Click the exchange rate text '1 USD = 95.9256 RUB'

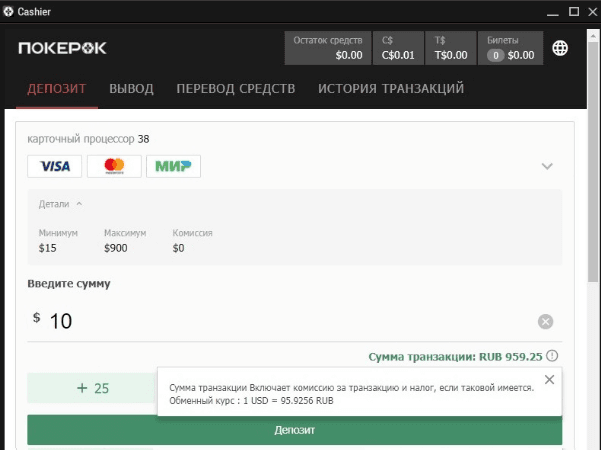tap(288, 401)
